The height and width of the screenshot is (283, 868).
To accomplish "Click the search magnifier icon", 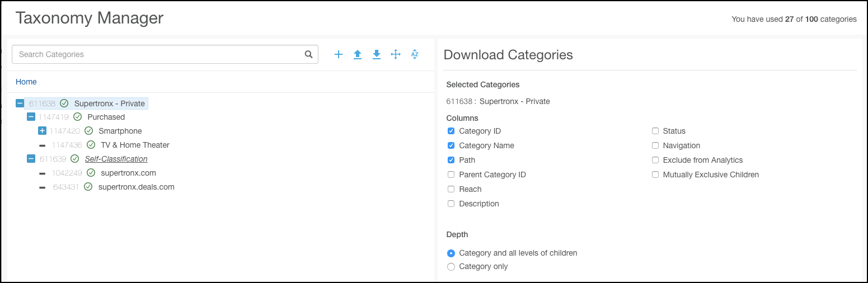I will 308,54.
